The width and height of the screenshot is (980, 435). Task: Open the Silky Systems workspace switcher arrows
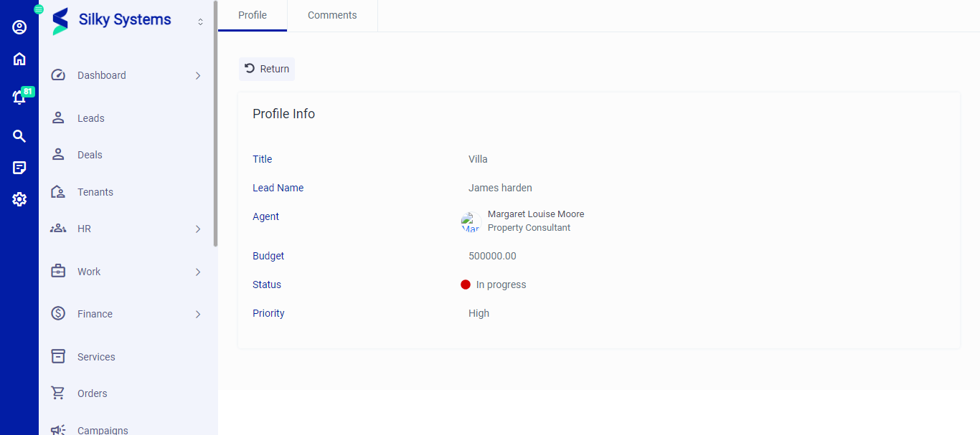[201, 22]
